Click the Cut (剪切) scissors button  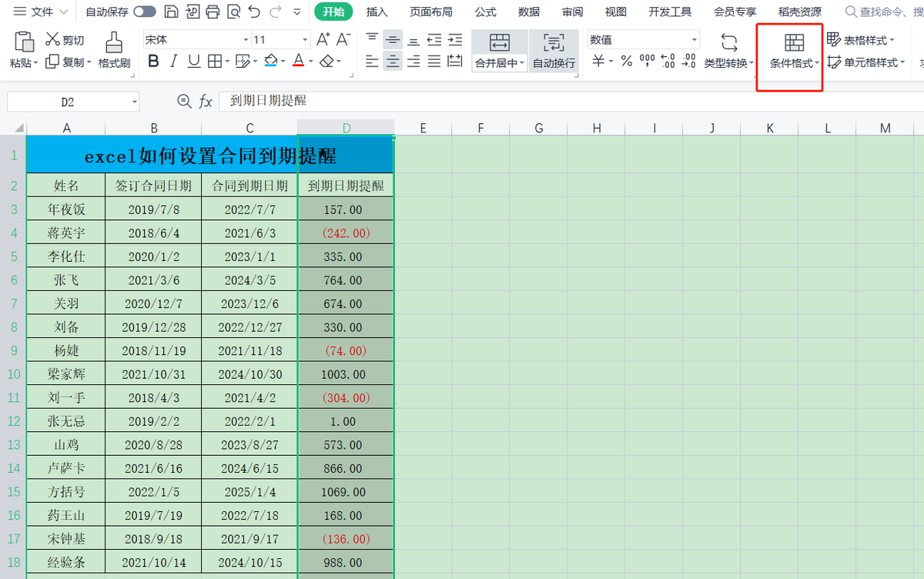coord(65,39)
